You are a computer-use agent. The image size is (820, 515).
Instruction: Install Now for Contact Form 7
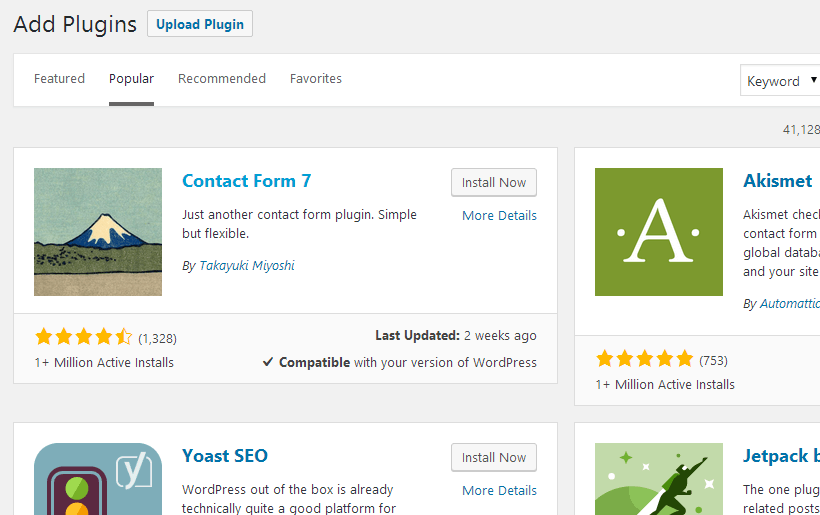[494, 183]
